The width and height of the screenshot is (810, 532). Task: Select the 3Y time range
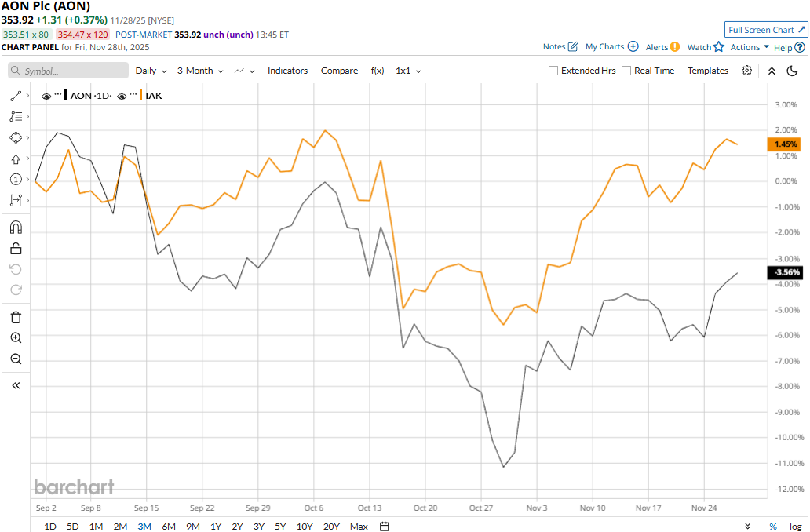[259, 527]
